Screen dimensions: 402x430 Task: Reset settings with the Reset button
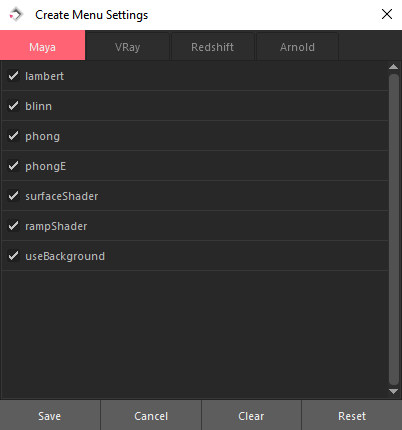pos(352,416)
